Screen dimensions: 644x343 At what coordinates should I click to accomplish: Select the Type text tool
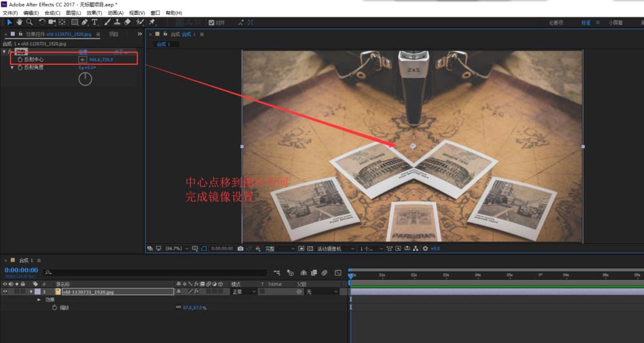(x=95, y=22)
